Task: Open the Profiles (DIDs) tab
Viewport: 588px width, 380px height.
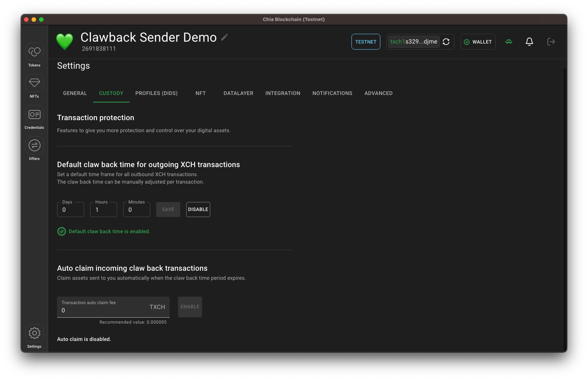Action: pyautogui.click(x=156, y=93)
